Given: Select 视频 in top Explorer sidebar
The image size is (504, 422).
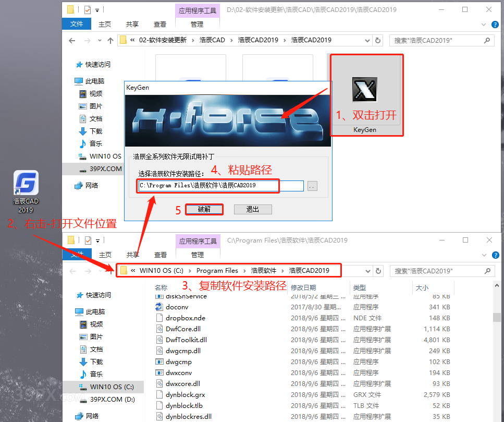Looking at the screenshot, I should click(x=91, y=93).
